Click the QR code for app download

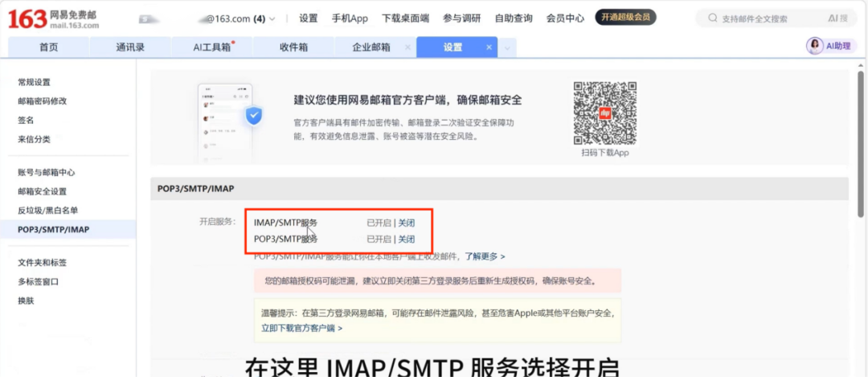point(604,113)
